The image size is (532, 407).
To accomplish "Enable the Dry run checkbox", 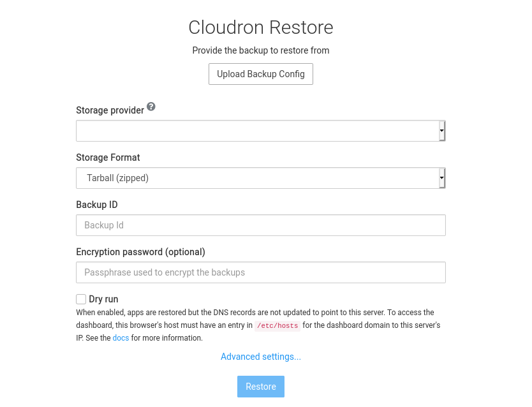I will (x=81, y=299).
